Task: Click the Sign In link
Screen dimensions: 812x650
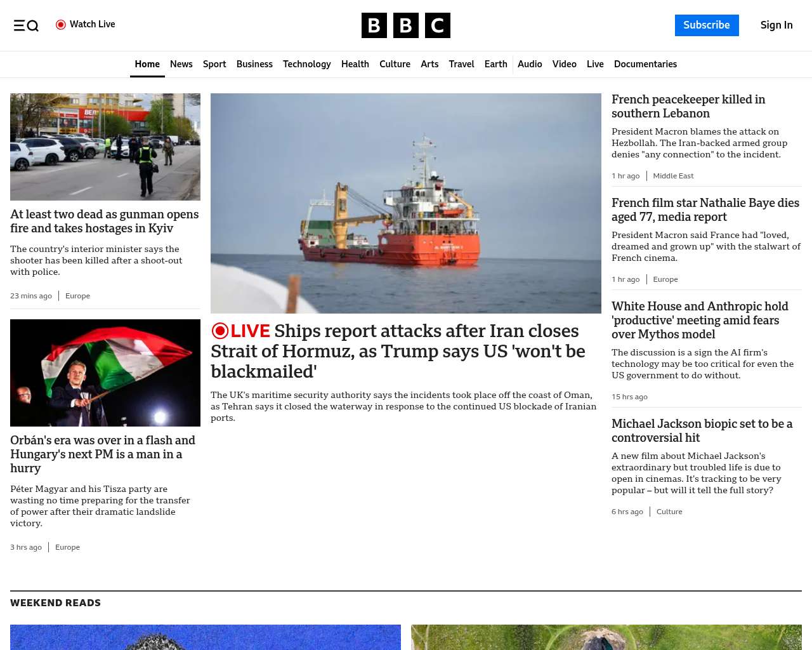Action: pyautogui.click(x=776, y=25)
